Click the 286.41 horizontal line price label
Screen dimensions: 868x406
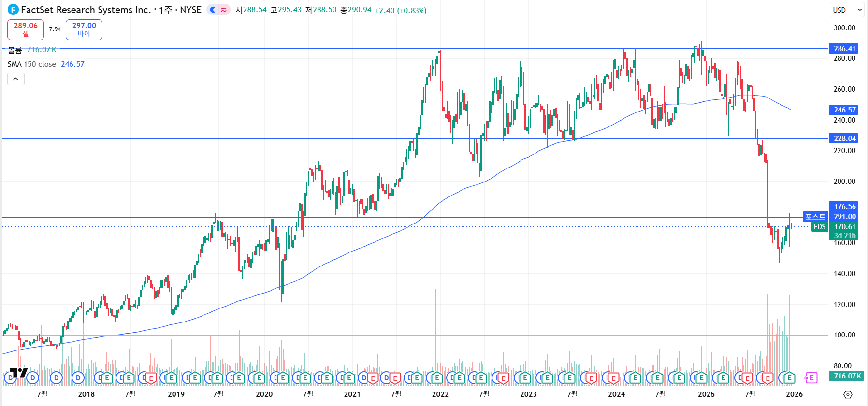click(x=844, y=48)
